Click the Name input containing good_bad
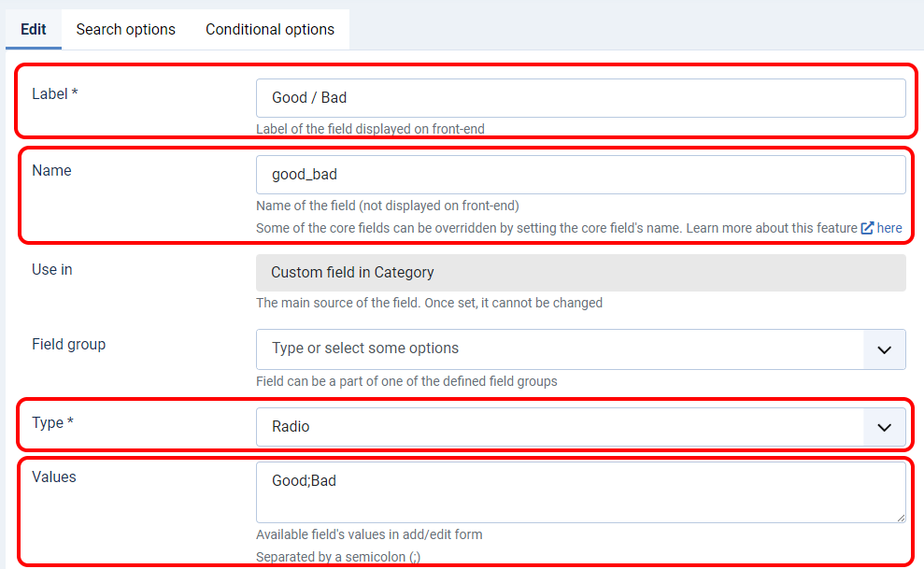This screenshot has height=569, width=924. [x=580, y=175]
